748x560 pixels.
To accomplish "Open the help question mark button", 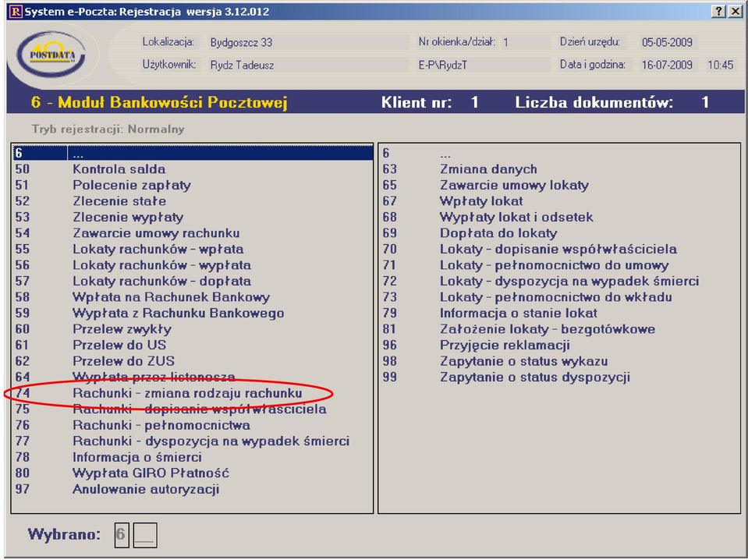I will (x=718, y=12).
